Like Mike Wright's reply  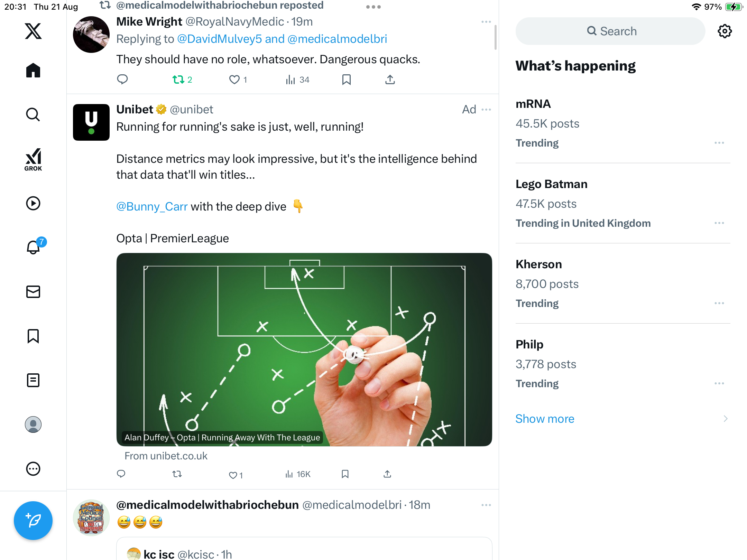[234, 80]
